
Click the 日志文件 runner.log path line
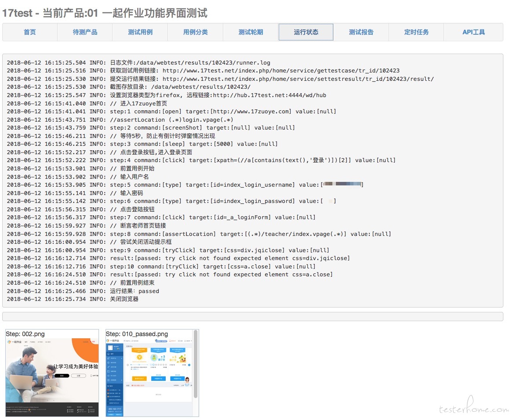(138, 63)
